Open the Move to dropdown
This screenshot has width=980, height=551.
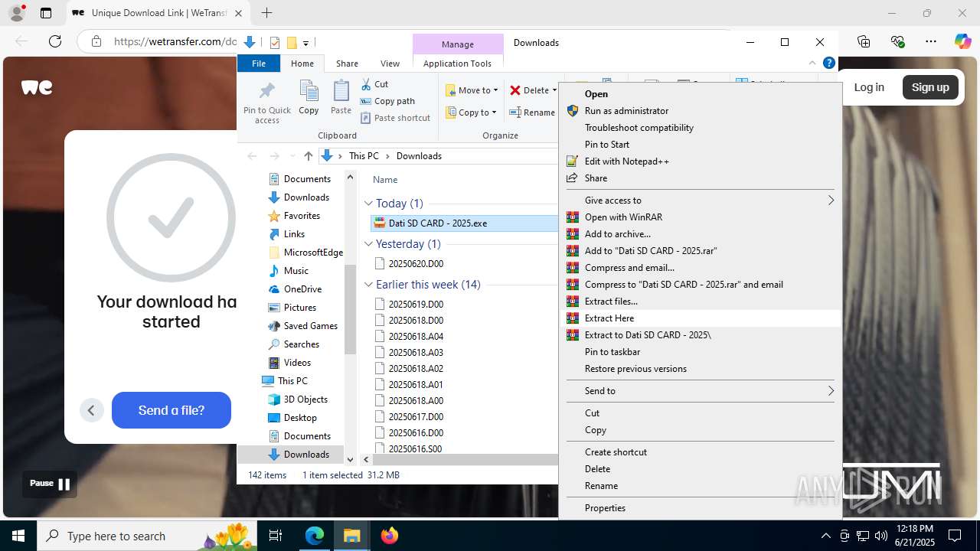coord(472,90)
